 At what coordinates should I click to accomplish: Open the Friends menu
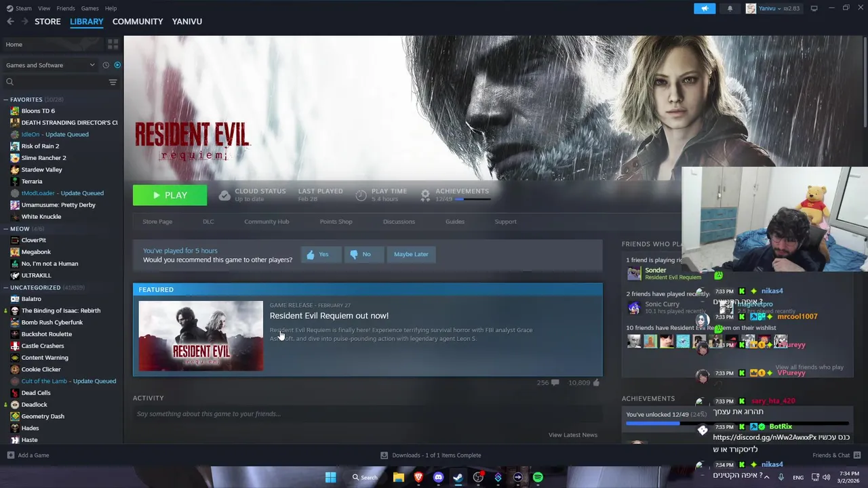[66, 8]
